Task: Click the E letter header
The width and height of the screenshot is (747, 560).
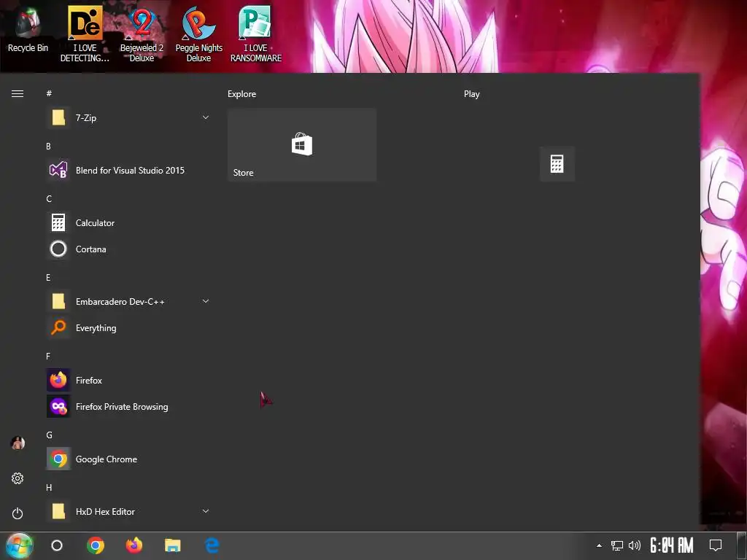Action: pos(48,278)
